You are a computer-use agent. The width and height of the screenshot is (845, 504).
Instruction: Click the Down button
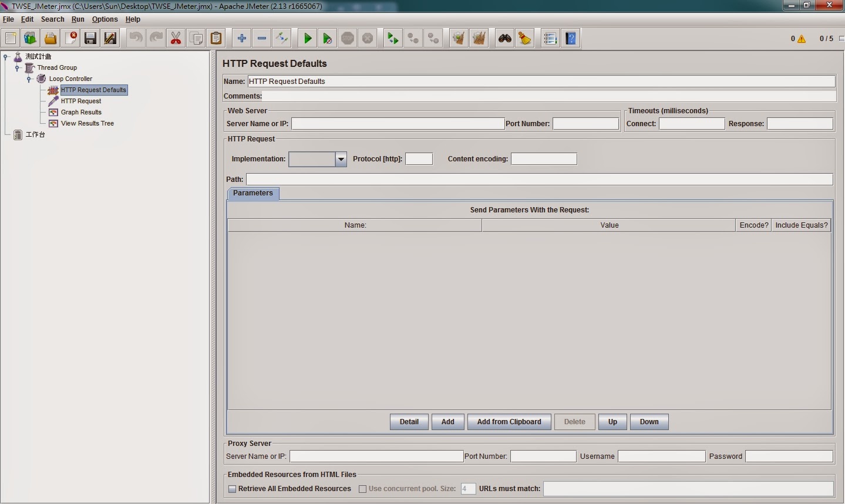(x=649, y=422)
